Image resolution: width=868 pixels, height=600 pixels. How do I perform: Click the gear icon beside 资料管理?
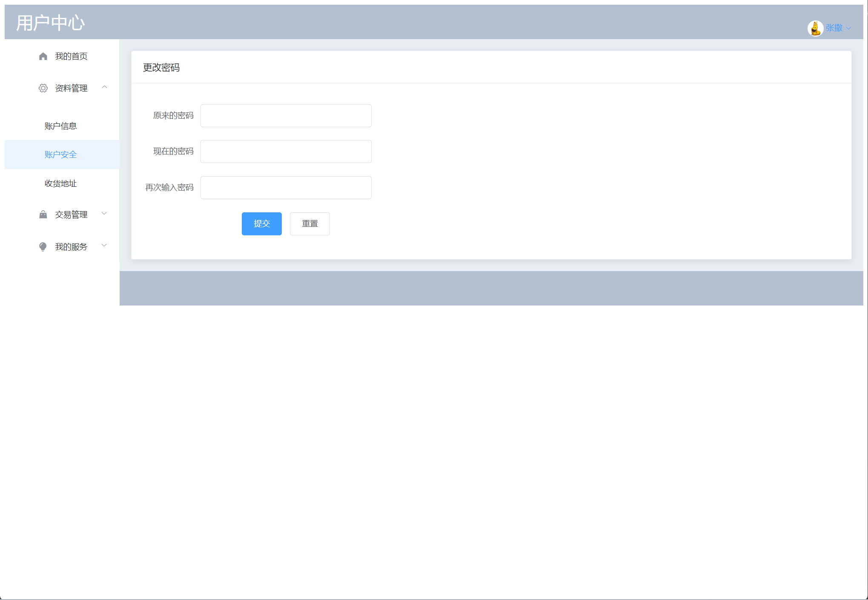(43, 88)
